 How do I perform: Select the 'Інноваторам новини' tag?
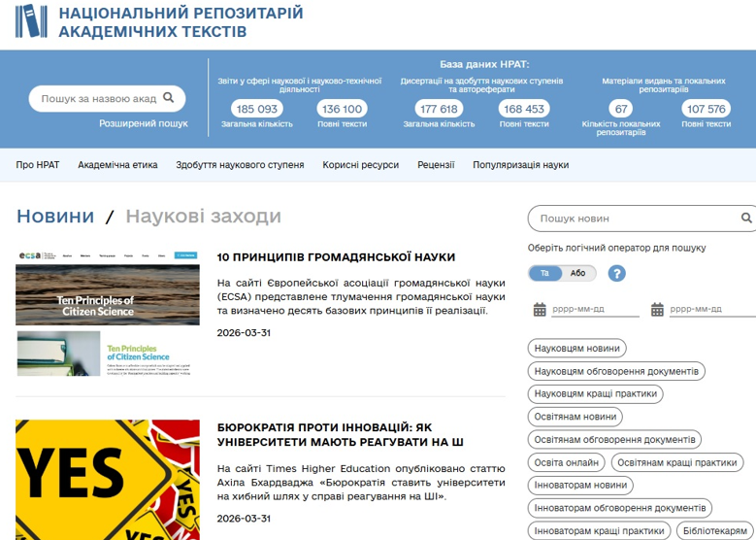(x=580, y=485)
